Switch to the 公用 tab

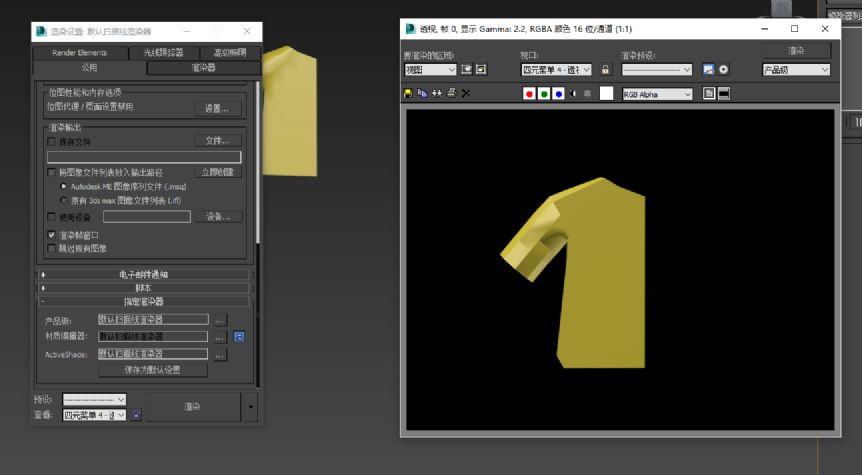89,68
